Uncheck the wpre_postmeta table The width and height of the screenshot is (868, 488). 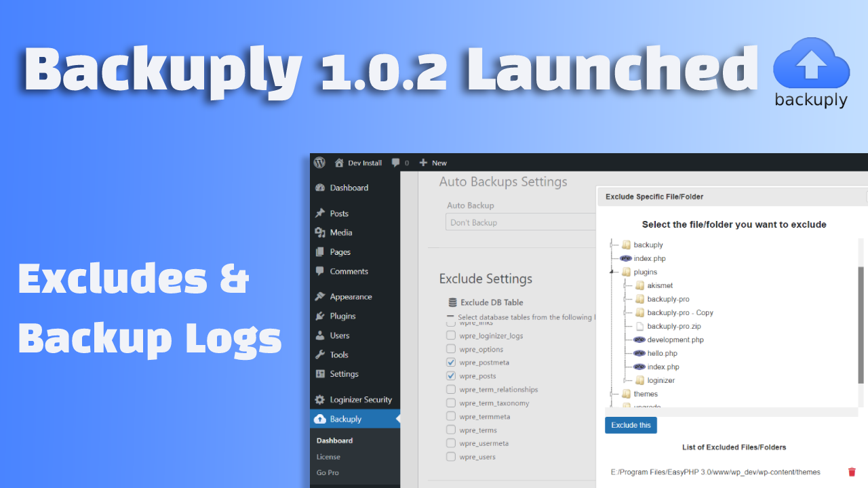[451, 362]
